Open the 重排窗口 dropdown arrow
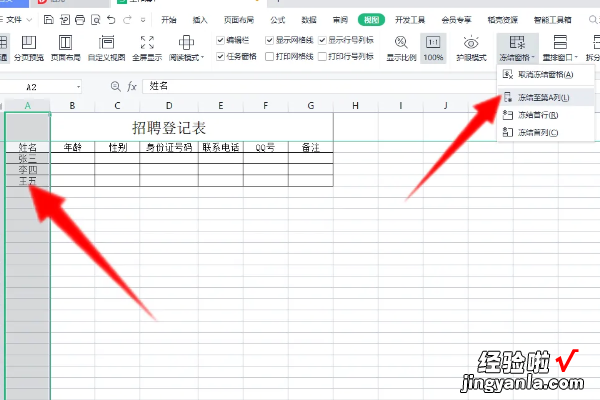The height and width of the screenshot is (400, 600). point(576,58)
